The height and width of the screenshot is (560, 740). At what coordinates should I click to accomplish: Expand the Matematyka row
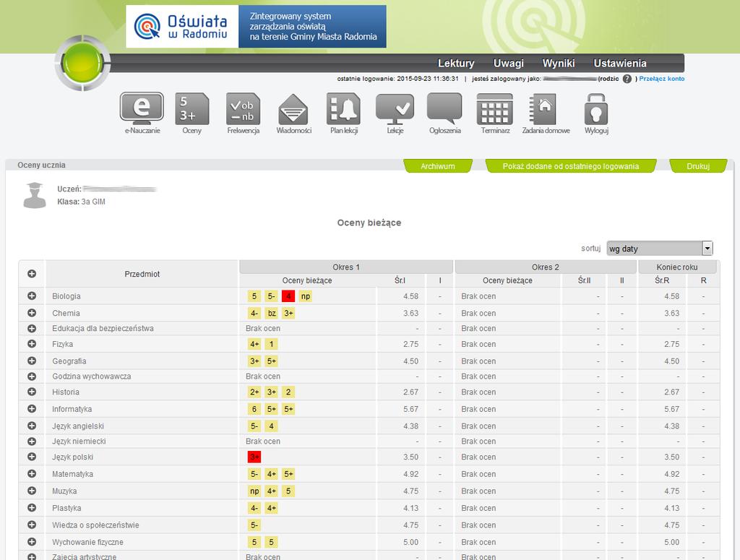[32, 474]
